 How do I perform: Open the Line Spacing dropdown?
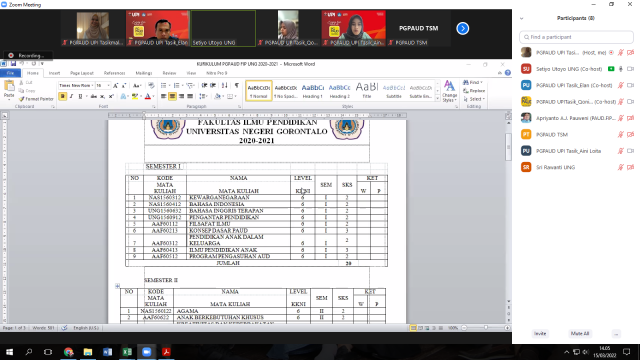[x=203, y=96]
